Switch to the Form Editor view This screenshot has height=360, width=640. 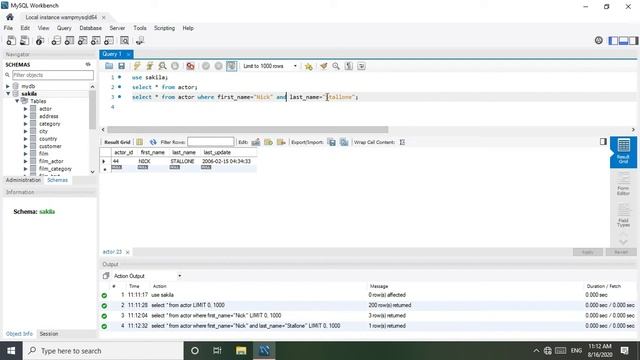click(623, 184)
